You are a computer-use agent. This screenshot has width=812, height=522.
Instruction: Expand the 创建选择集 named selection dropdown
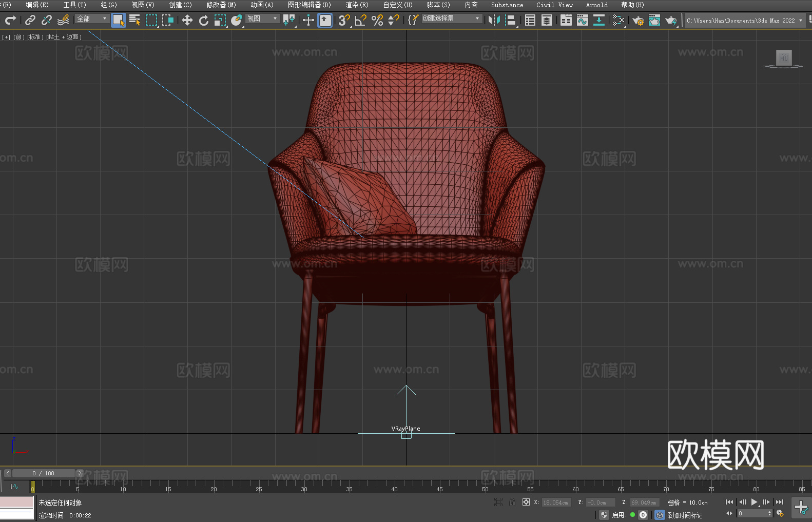click(452, 18)
